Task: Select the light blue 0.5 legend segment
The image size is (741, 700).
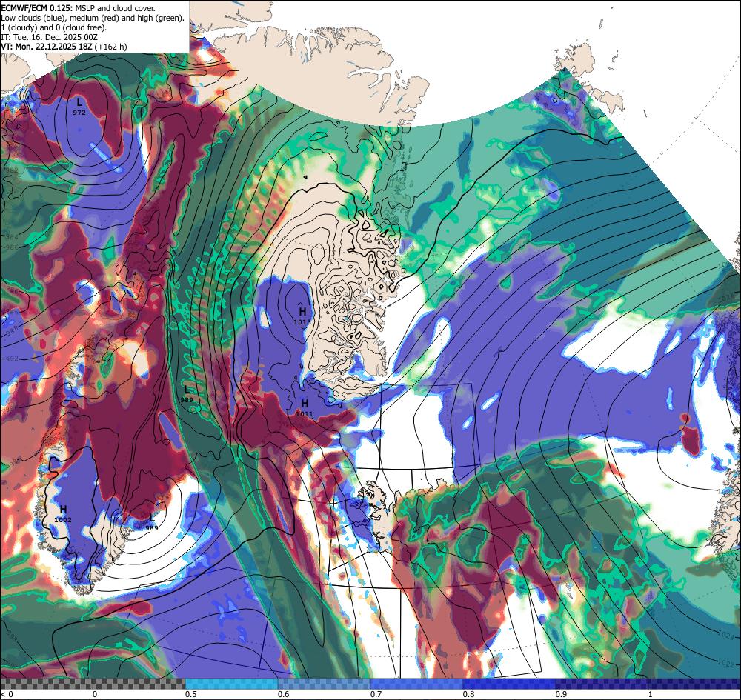Action: coord(231,684)
